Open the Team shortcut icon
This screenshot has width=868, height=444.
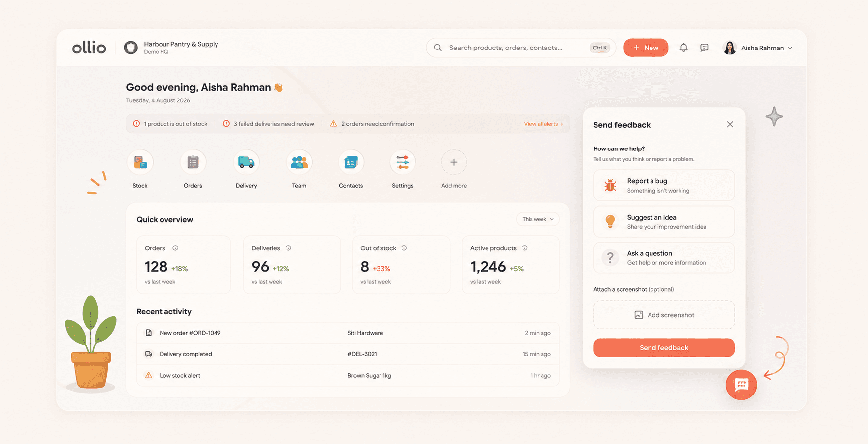pyautogui.click(x=299, y=162)
